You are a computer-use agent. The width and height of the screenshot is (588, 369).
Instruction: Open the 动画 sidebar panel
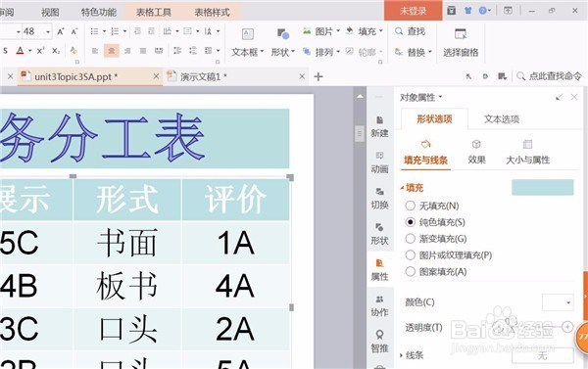pyautogui.click(x=379, y=162)
